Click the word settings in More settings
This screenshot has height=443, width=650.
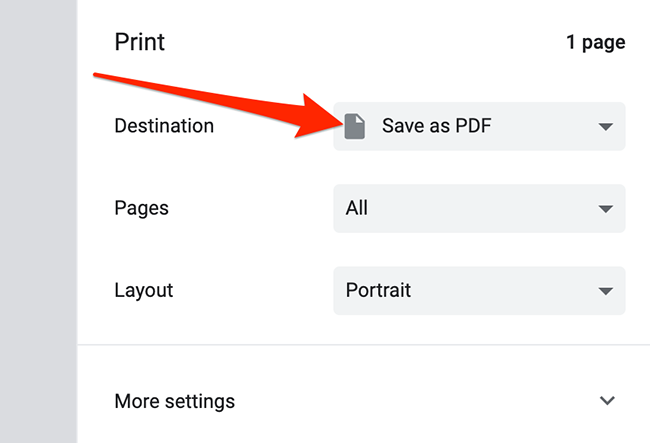(202, 401)
